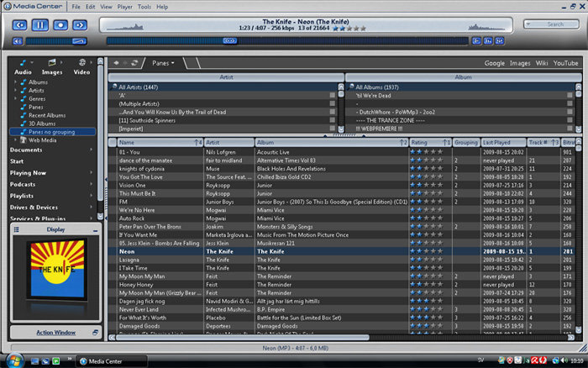Set Neon row rating to five stars

click(440, 251)
